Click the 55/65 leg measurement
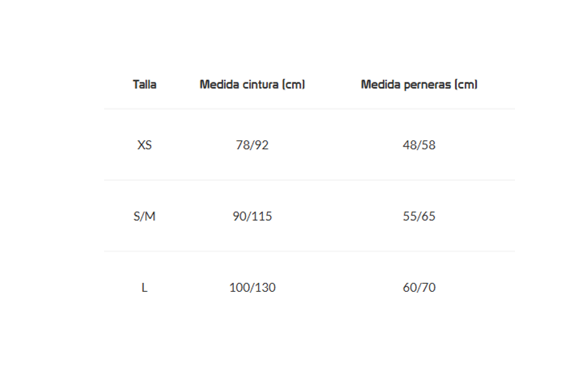This screenshot has height=389, width=588. 419,216
